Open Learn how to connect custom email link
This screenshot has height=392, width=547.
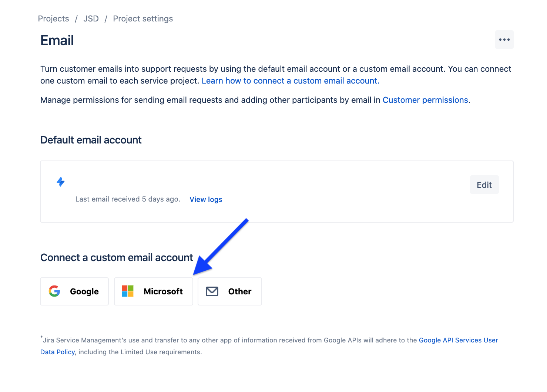point(291,81)
